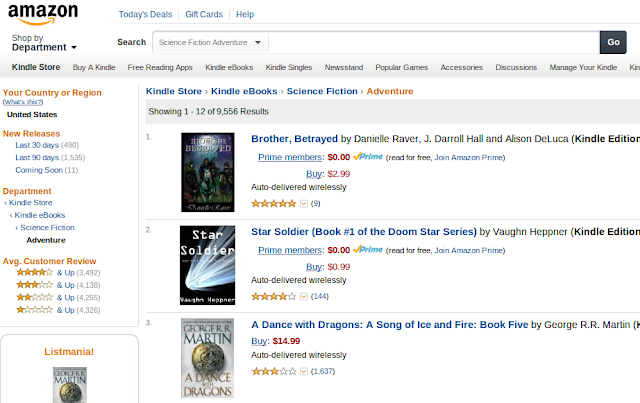Click the Prime logo beside Brother, Betrayed
640x403 pixels.
(368, 157)
